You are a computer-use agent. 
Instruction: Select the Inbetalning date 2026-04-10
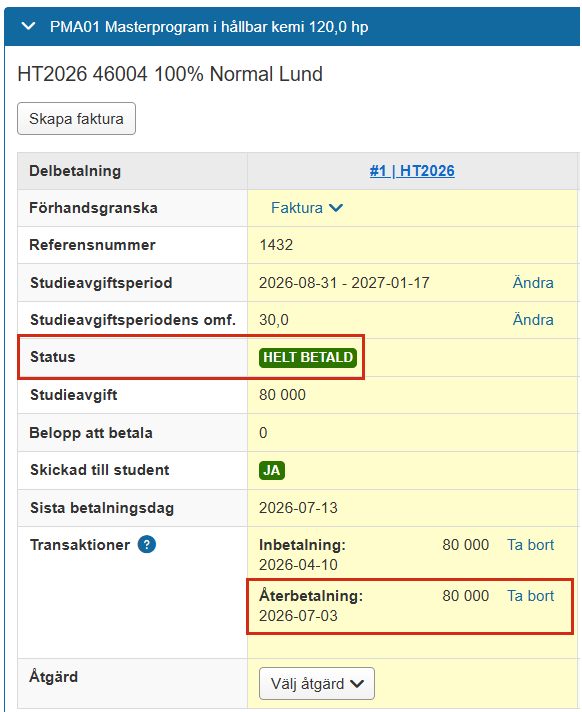tap(298, 564)
